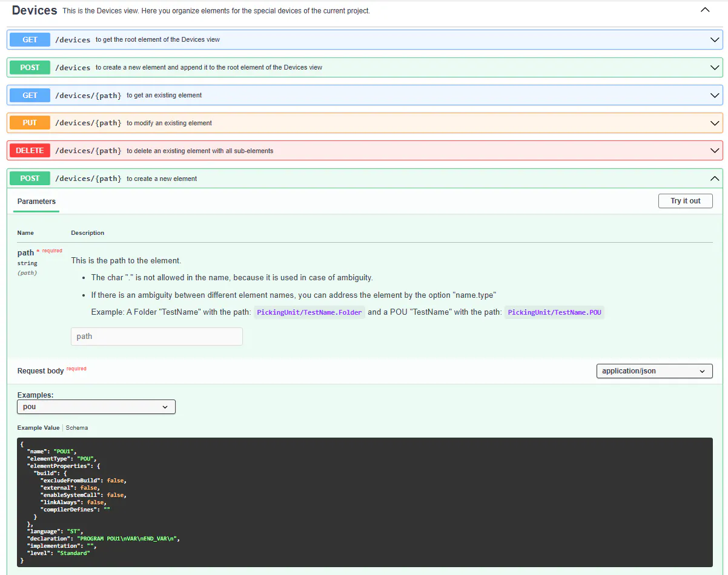Click /devices path of the first GET row
This screenshot has width=728, height=575.
[x=73, y=39]
